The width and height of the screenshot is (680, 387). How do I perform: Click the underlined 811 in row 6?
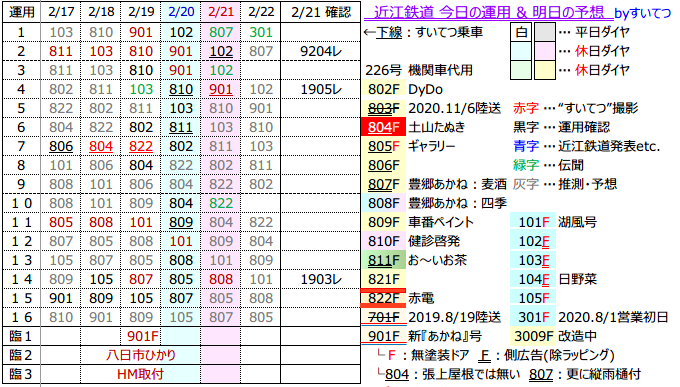point(181,127)
